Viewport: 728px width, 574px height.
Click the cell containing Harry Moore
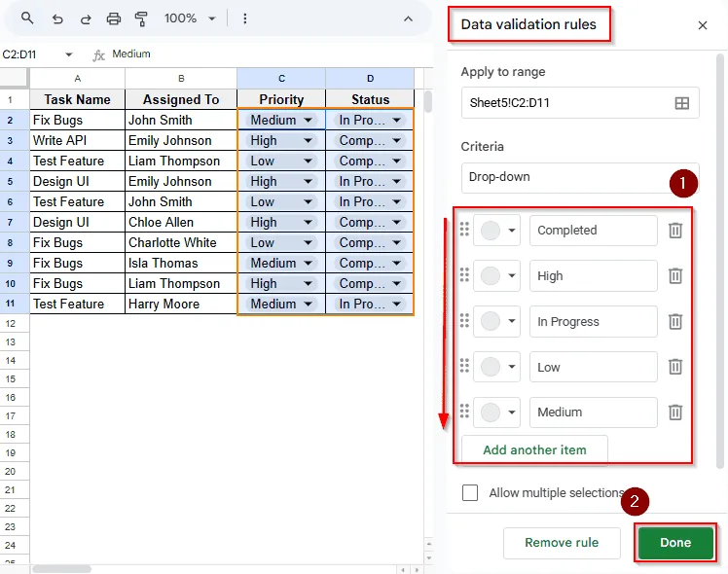(x=181, y=304)
